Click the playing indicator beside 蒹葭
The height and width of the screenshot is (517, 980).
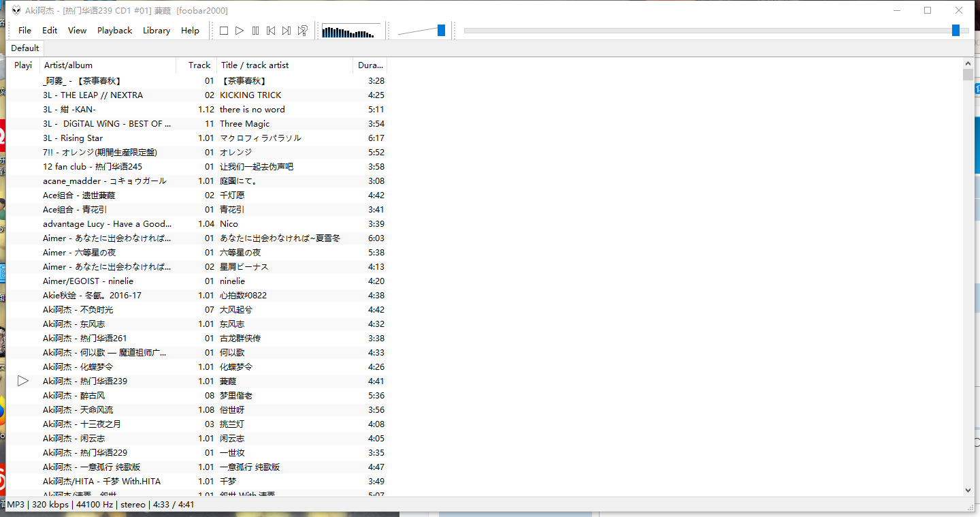(23, 381)
